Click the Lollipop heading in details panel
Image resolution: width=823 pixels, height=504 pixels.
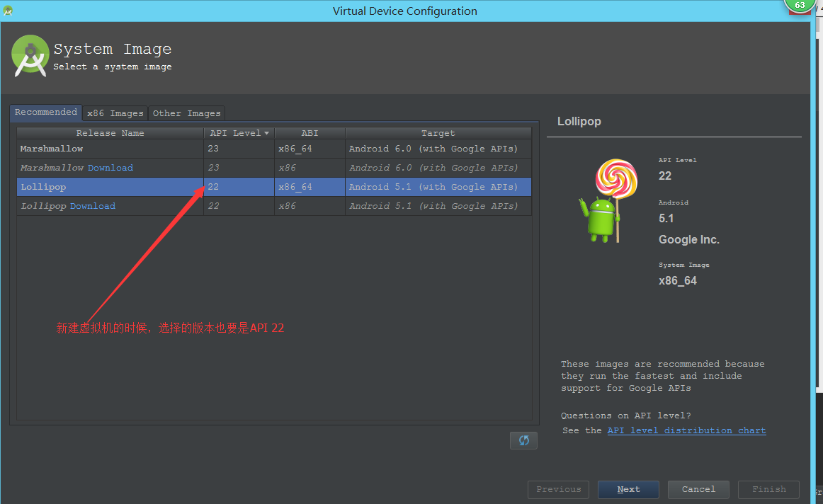coord(579,121)
